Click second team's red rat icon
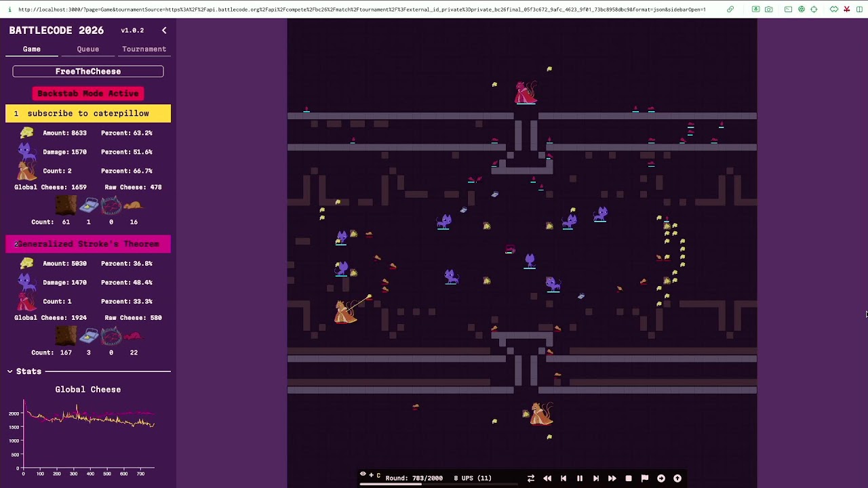868x488 pixels. pos(134,336)
